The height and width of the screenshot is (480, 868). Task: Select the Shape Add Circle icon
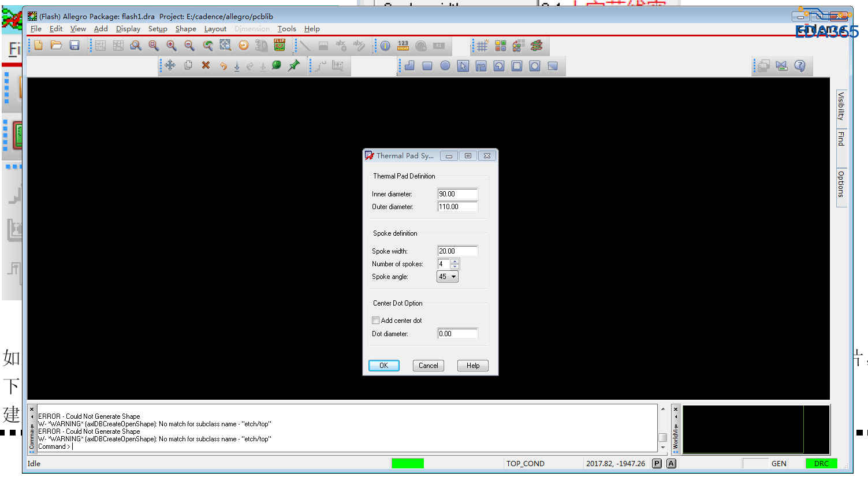point(445,66)
